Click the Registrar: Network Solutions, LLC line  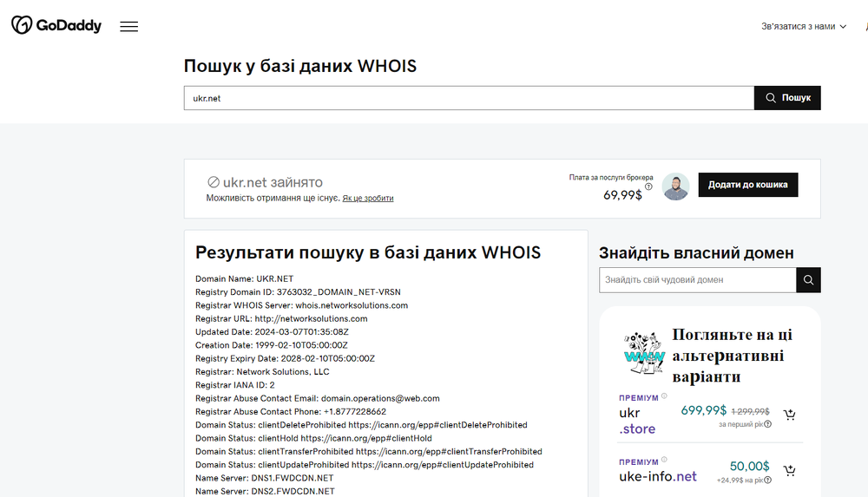[x=262, y=372]
